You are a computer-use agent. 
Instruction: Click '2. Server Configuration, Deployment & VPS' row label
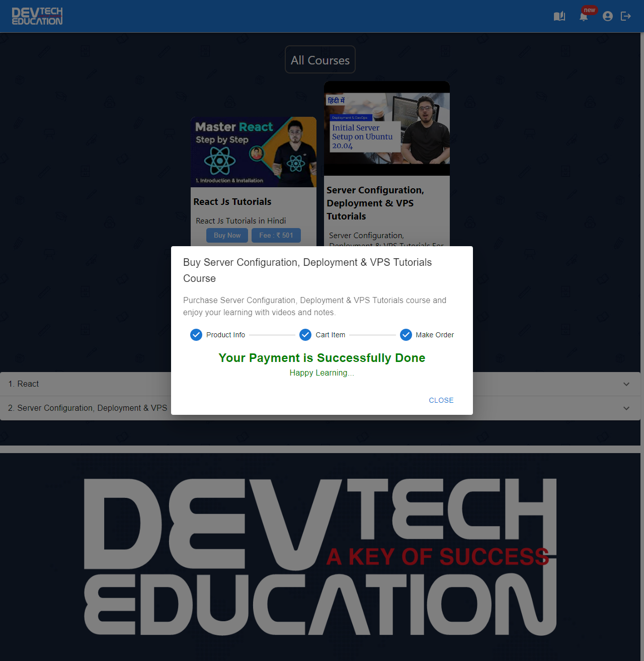click(88, 408)
